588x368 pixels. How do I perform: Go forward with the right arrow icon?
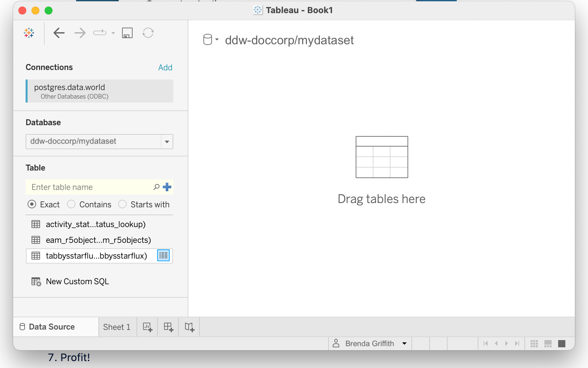tap(80, 33)
